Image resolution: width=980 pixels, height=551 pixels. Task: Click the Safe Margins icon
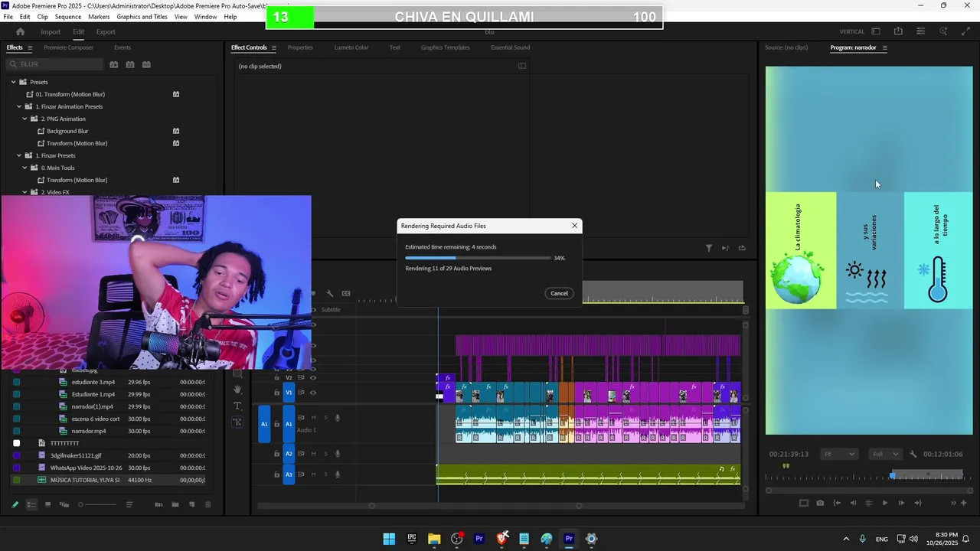804,503
